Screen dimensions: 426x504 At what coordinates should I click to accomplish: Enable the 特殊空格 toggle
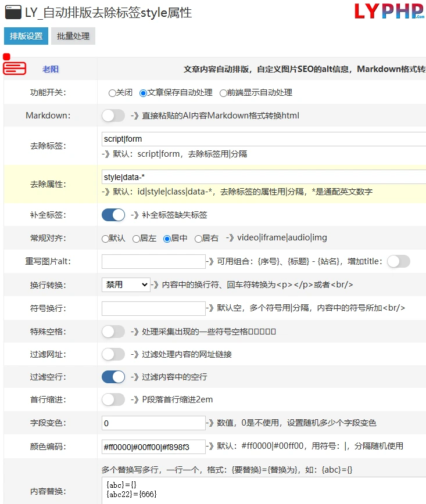(x=113, y=332)
